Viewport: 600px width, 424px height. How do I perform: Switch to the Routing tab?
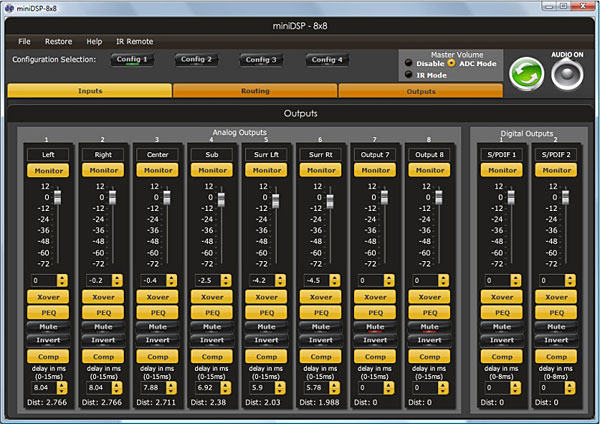(255, 91)
